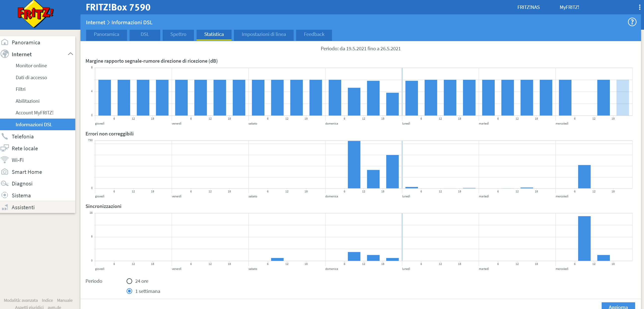
Task: Switch to the Spettro tab
Action: (178, 34)
